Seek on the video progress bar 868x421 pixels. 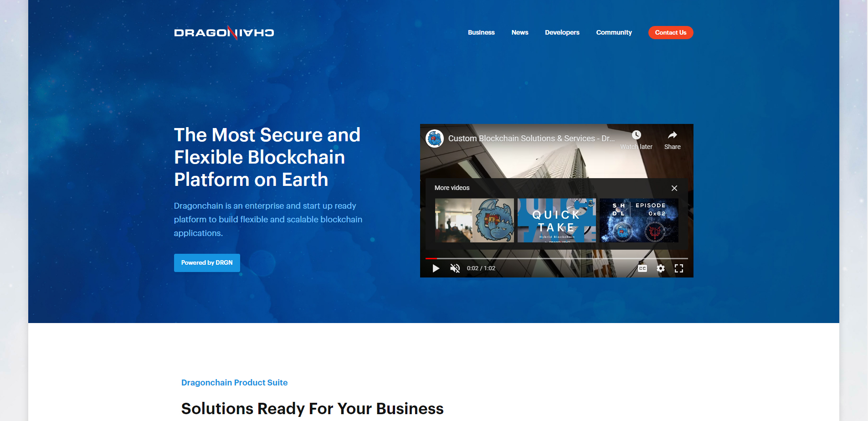[x=557, y=258]
